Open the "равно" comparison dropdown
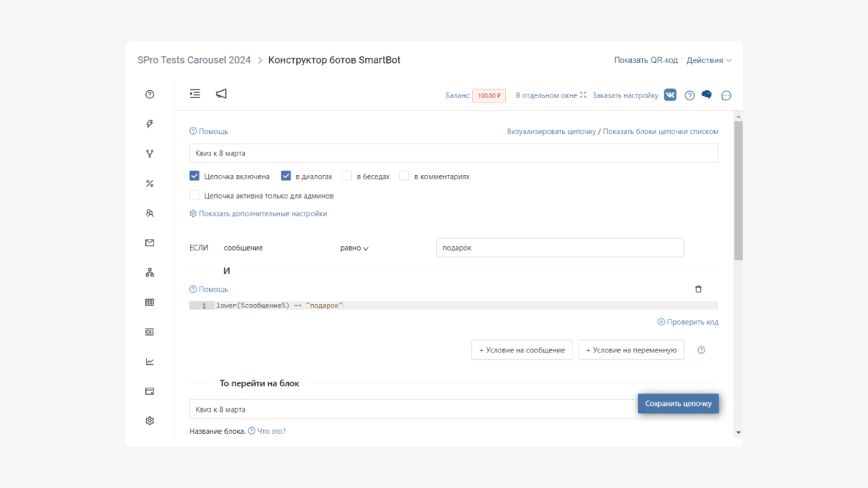Image resolution: width=868 pixels, height=488 pixels. (354, 248)
